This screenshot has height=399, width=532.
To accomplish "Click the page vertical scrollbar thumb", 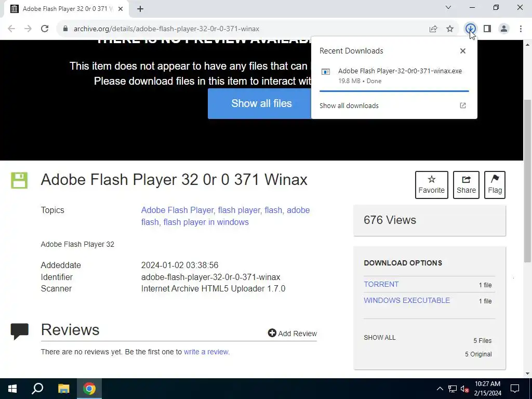I will tap(527, 181).
